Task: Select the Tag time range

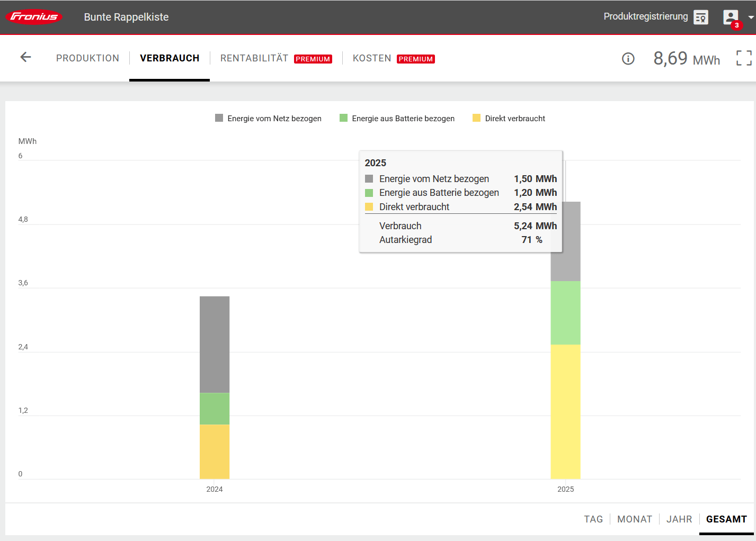Action: [593, 519]
